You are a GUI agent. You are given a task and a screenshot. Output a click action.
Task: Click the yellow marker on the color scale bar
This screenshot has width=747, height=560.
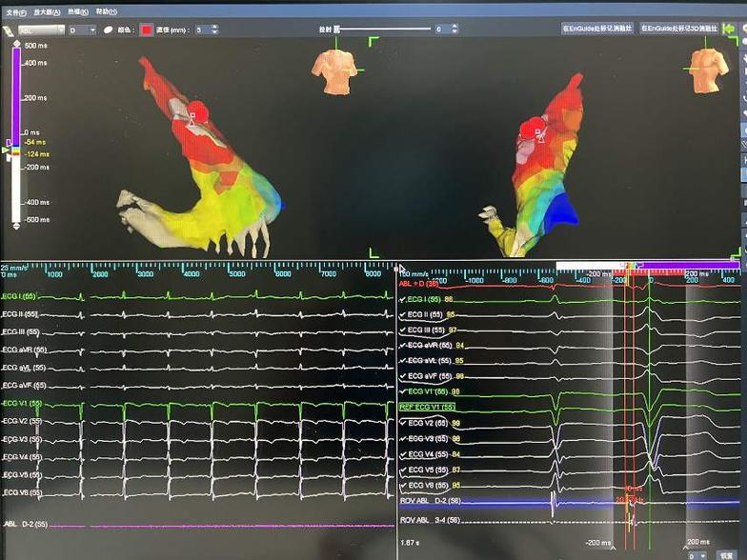click(x=6, y=150)
